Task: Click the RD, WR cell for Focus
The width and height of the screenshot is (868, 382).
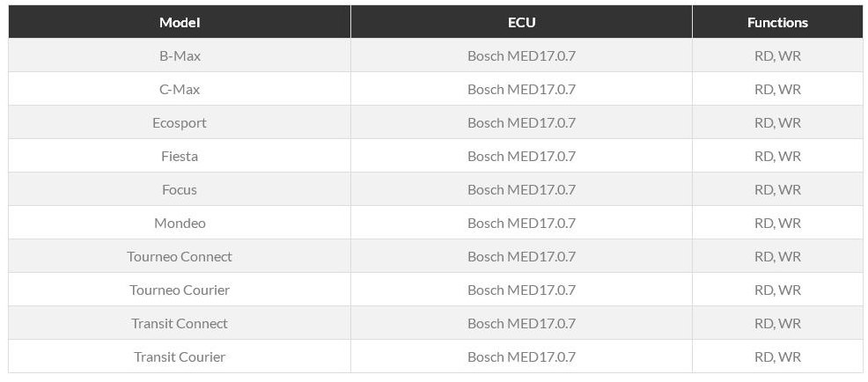Action: tap(777, 189)
